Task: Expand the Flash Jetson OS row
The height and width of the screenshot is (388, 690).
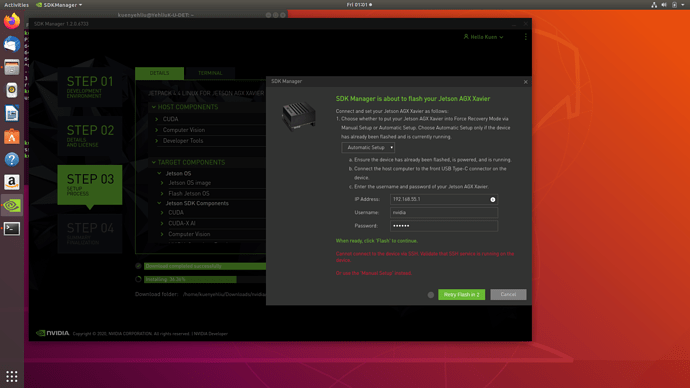Action: 162,194
